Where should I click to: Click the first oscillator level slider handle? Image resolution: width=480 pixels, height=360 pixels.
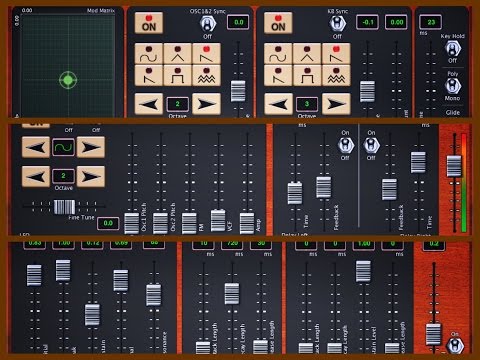pyautogui.click(x=238, y=91)
